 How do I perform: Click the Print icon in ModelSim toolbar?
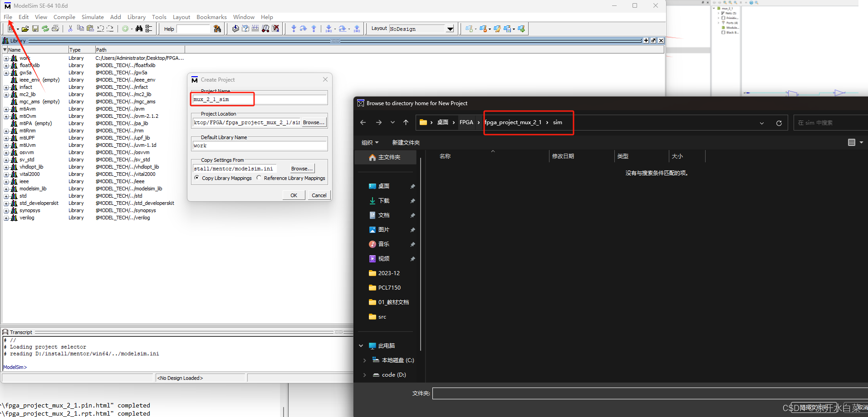pyautogui.click(x=55, y=29)
